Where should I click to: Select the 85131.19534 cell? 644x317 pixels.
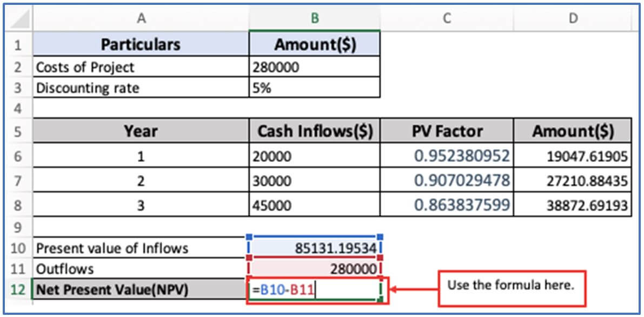coord(315,248)
